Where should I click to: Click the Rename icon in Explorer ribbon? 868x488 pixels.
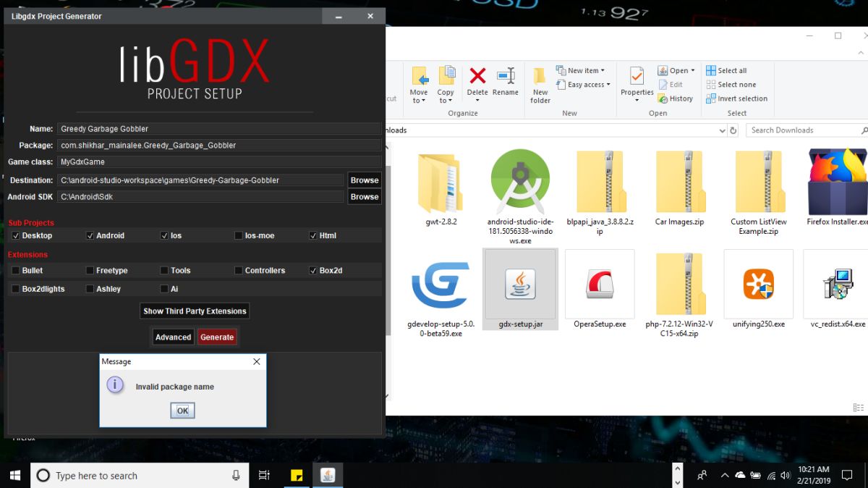click(506, 76)
